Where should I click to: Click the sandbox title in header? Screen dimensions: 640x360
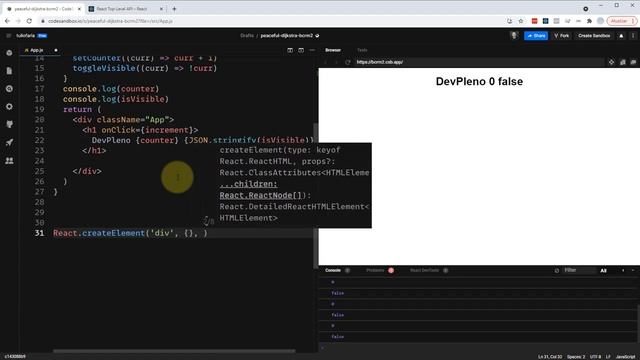pyautogui.click(x=287, y=36)
